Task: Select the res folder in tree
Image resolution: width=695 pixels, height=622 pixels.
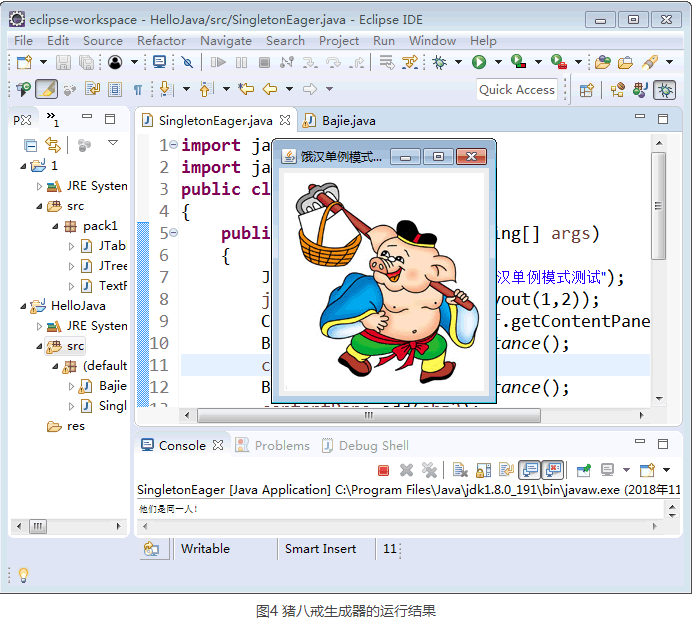Action: click(66, 426)
